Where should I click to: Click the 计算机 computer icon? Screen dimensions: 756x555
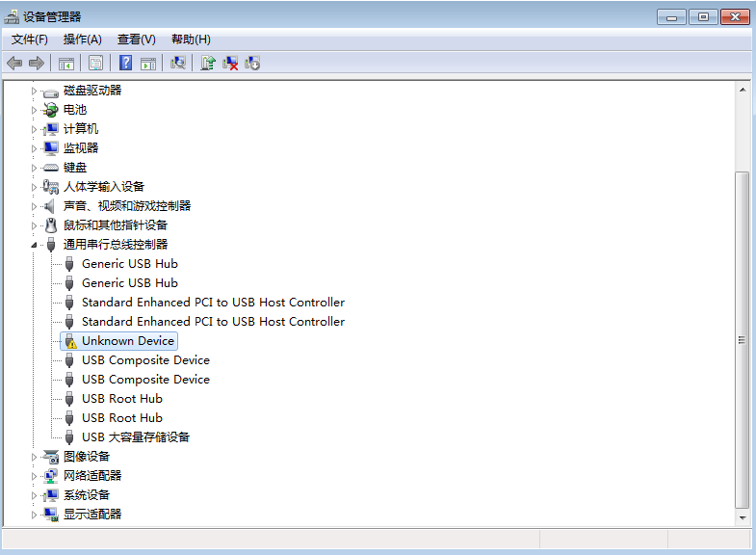(50, 129)
